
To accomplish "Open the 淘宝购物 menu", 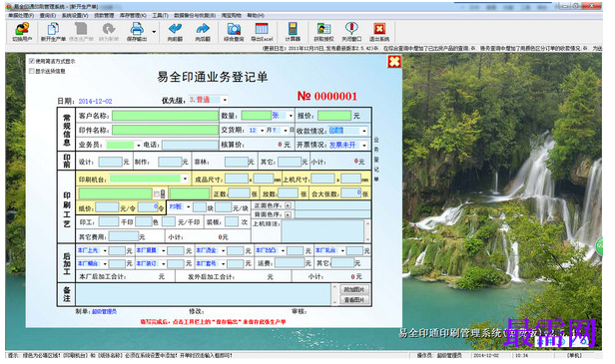I will (231, 15).
